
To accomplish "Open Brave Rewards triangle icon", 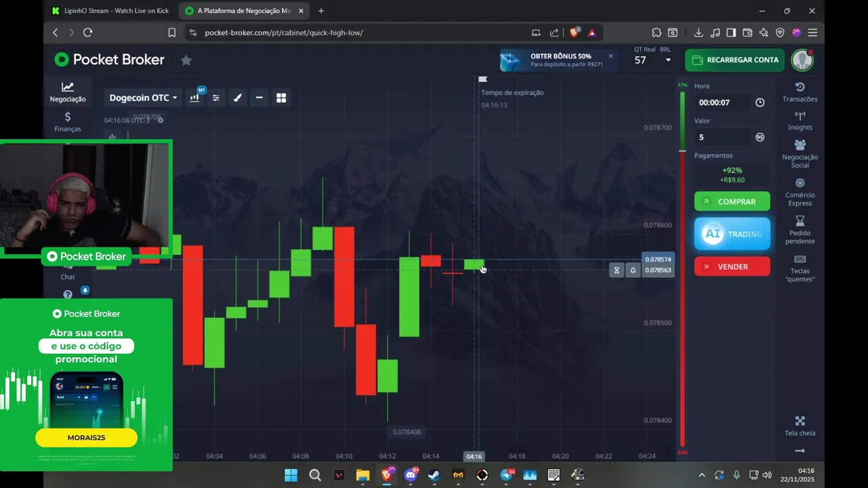I will [x=592, y=32].
